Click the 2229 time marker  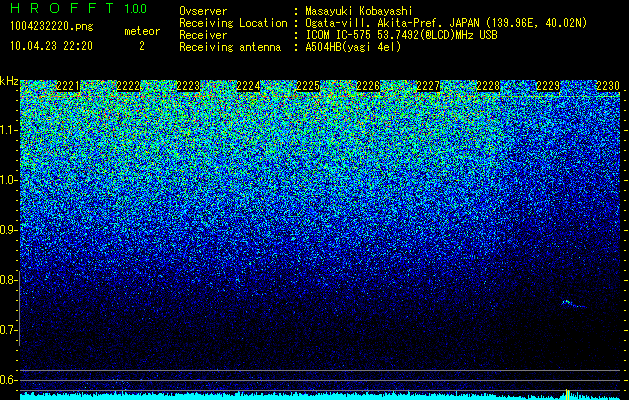[x=548, y=86]
